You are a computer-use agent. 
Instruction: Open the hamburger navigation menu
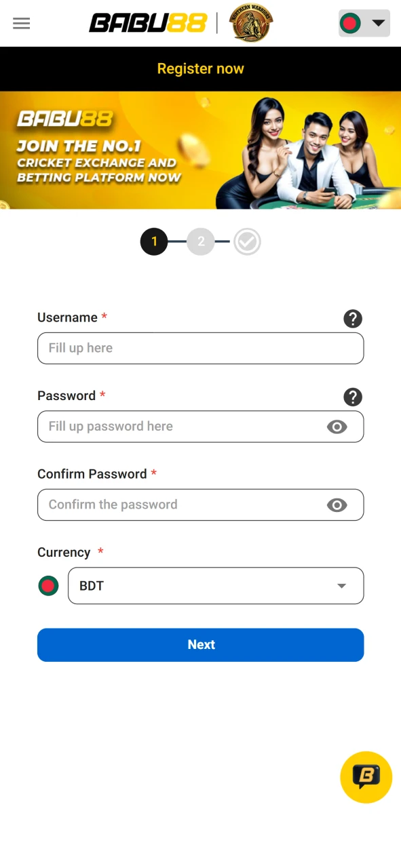click(21, 23)
